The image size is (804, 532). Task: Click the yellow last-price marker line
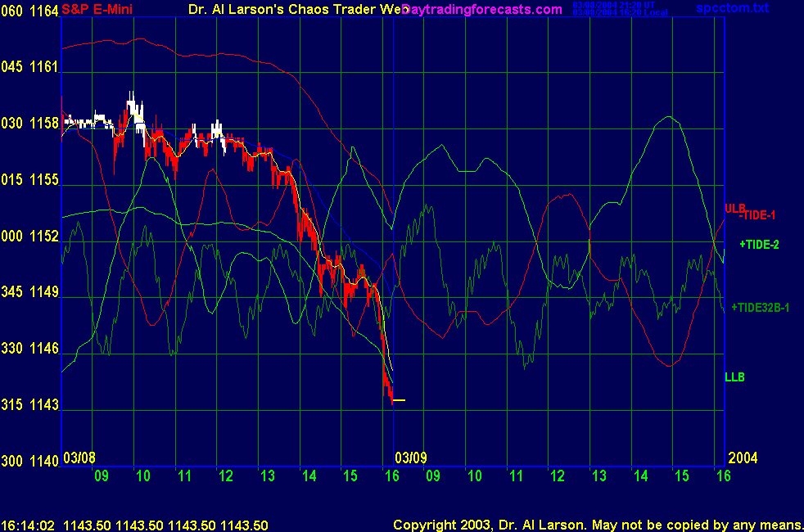coord(400,399)
